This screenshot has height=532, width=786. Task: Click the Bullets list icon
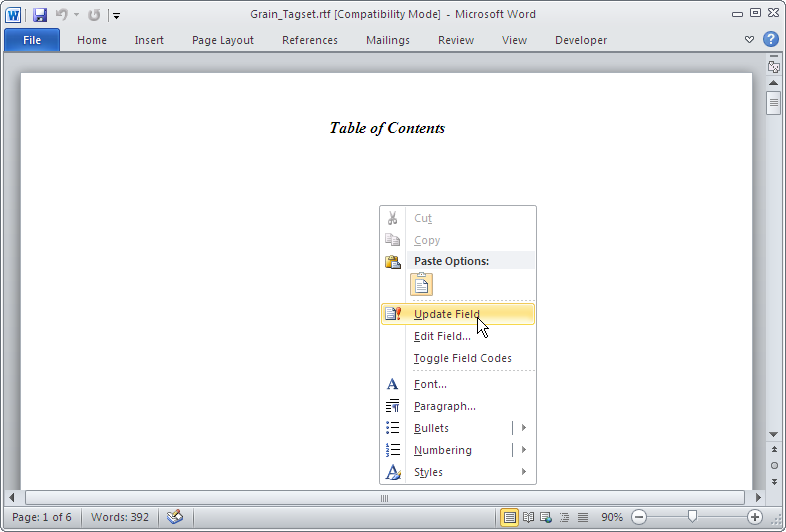click(392, 428)
